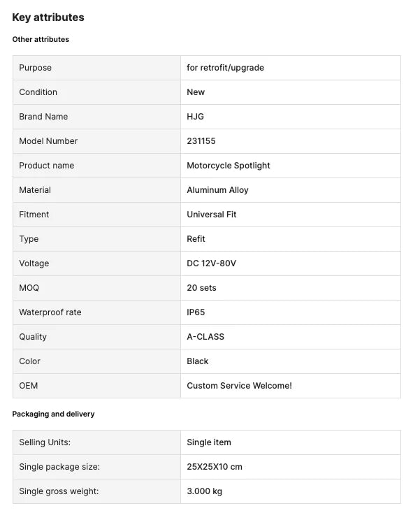The image size is (420, 513).
Task: Click the Aluminum Alloy material value
Action: 217,190
